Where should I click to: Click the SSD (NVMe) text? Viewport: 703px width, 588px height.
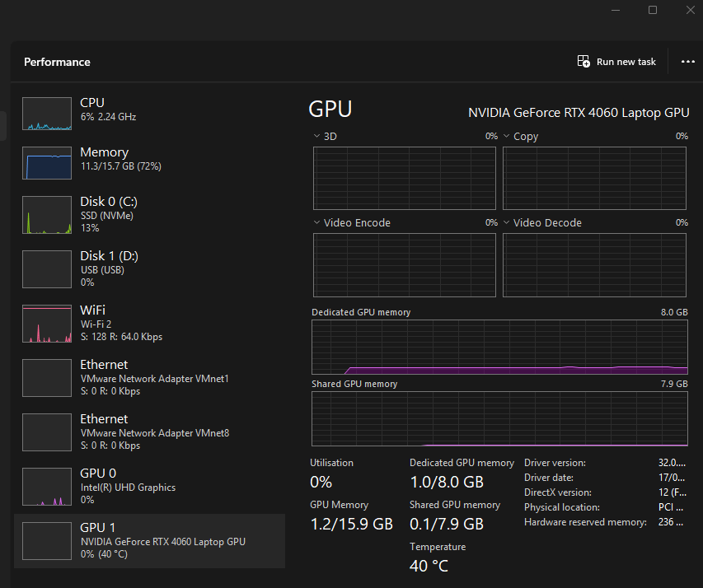[x=107, y=216]
